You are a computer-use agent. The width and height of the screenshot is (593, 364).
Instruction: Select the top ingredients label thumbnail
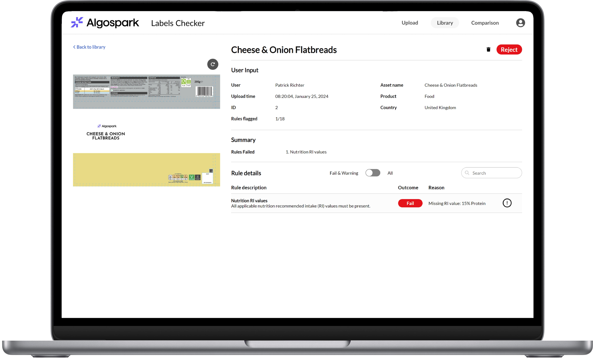(146, 92)
